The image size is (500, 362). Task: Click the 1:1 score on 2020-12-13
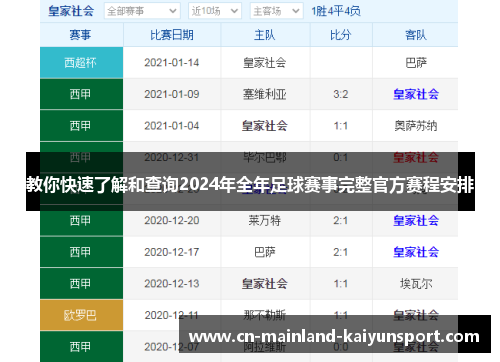click(x=341, y=284)
